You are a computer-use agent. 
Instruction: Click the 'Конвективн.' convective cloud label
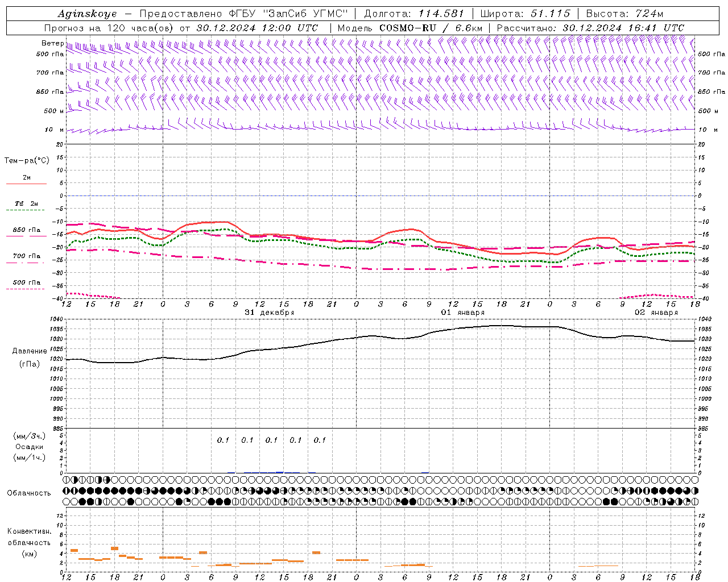click(x=29, y=531)
